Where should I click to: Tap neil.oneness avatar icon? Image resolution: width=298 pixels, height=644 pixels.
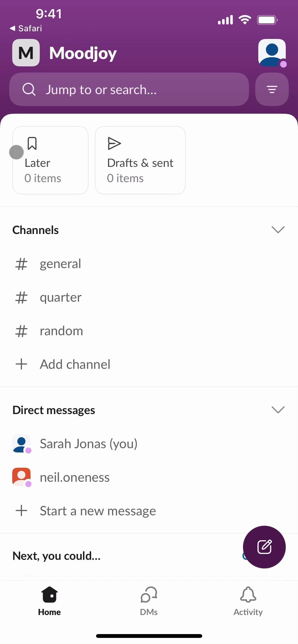pyautogui.click(x=21, y=477)
